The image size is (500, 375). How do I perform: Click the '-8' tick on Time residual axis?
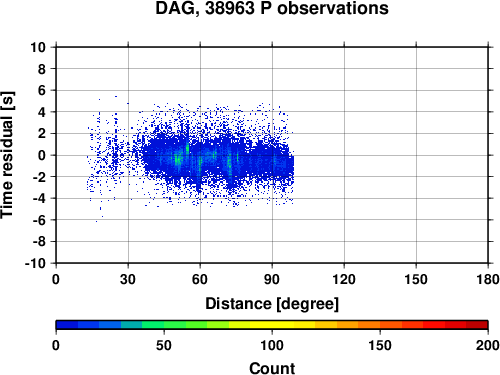click(39, 242)
